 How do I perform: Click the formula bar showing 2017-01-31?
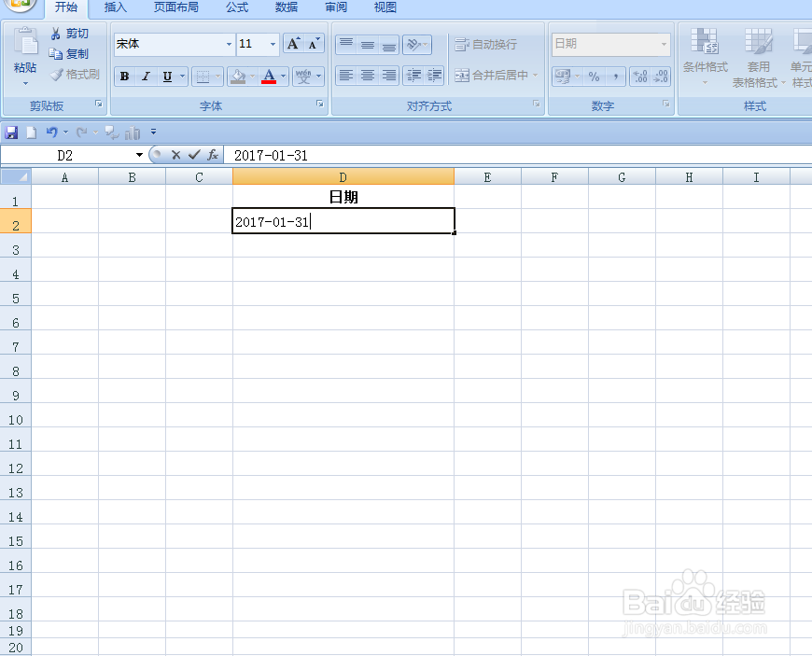click(x=518, y=155)
